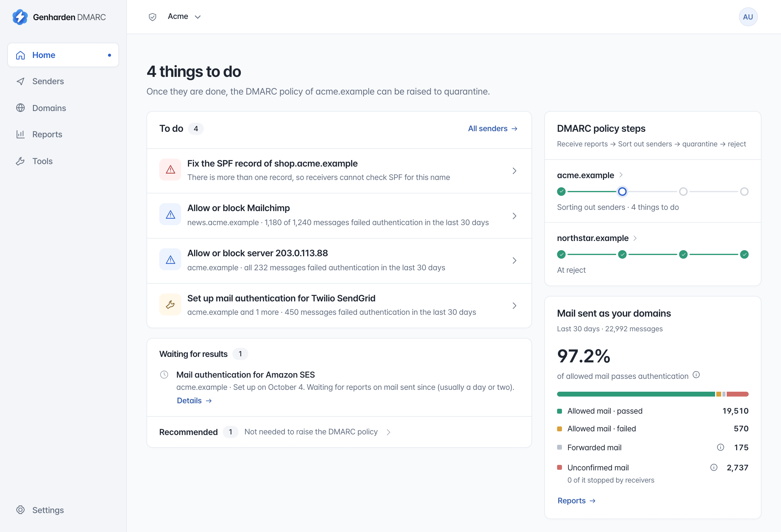This screenshot has height=532, width=781.
Task: Click the Tools wrench icon in sidebar
Action: click(x=20, y=161)
